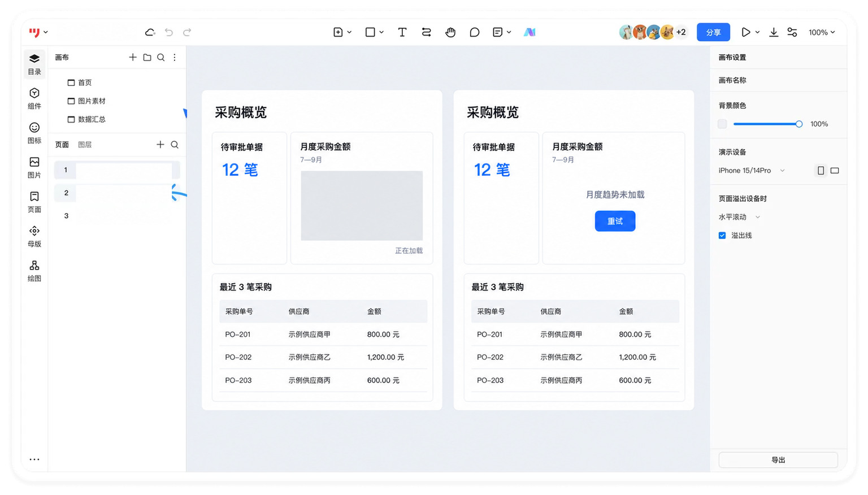Add a new page with plus icon
Screen dimensions: 868x495
tap(160, 145)
